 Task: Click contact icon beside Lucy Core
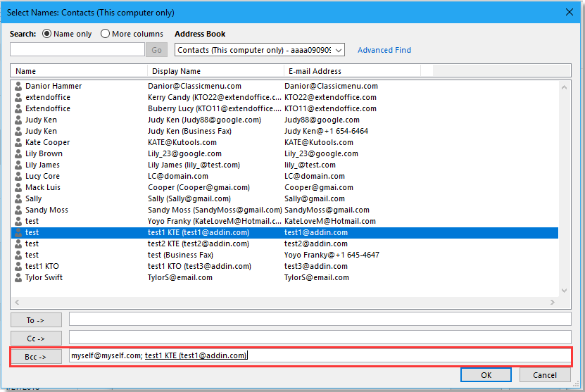click(x=18, y=176)
